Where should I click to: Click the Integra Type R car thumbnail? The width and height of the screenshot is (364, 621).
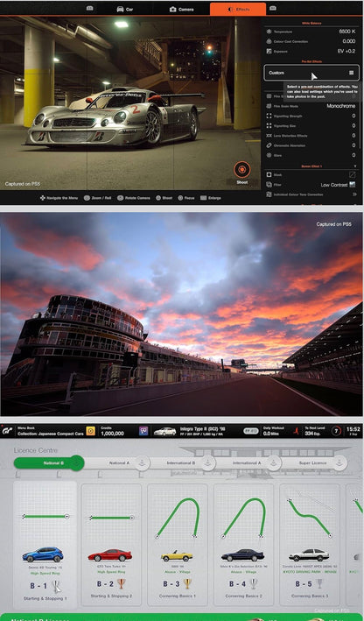(165, 431)
